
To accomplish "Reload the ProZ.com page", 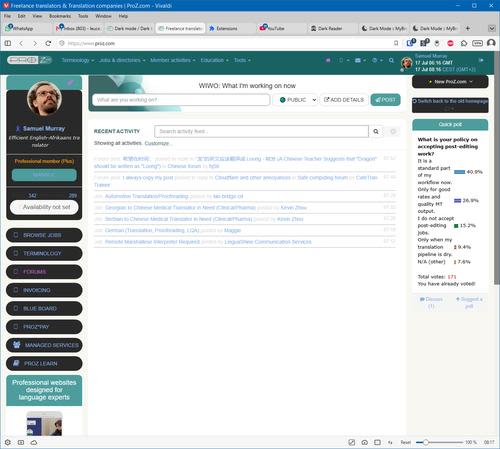I will tap(48, 43).
